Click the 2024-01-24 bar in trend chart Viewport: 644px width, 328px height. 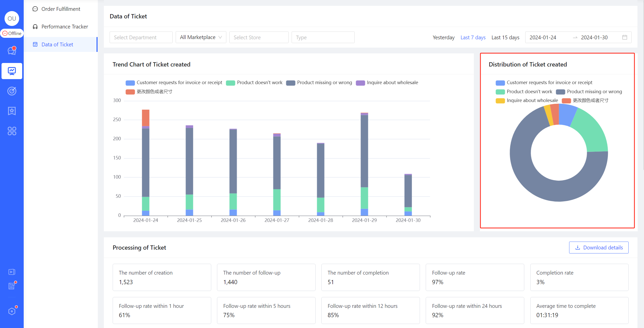(x=146, y=163)
